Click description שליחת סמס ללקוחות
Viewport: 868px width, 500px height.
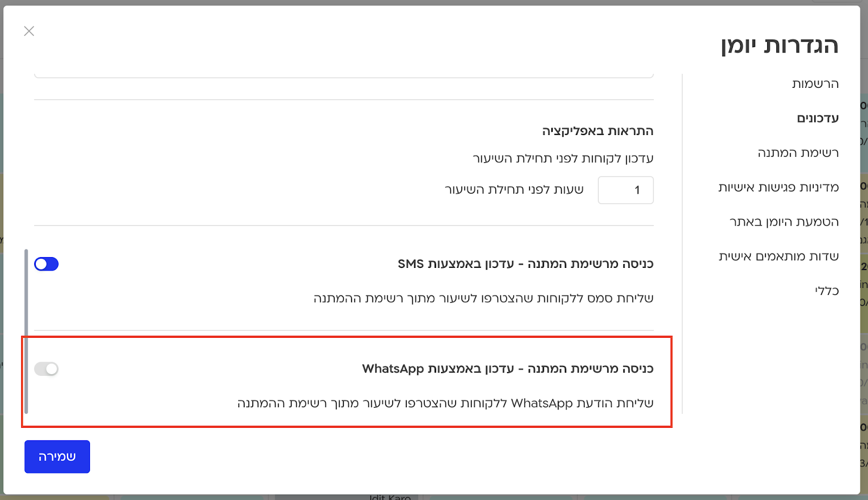pyautogui.click(x=483, y=298)
